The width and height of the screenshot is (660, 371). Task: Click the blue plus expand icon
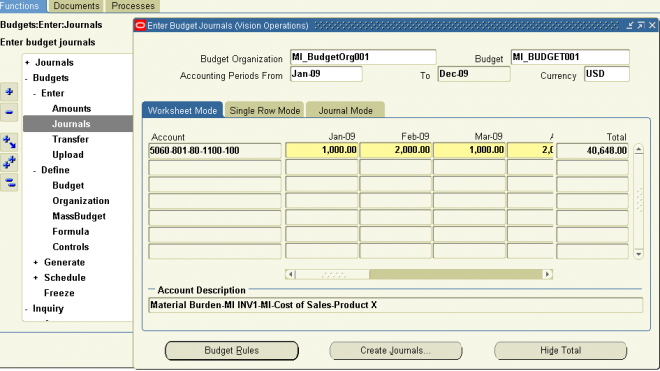point(9,92)
